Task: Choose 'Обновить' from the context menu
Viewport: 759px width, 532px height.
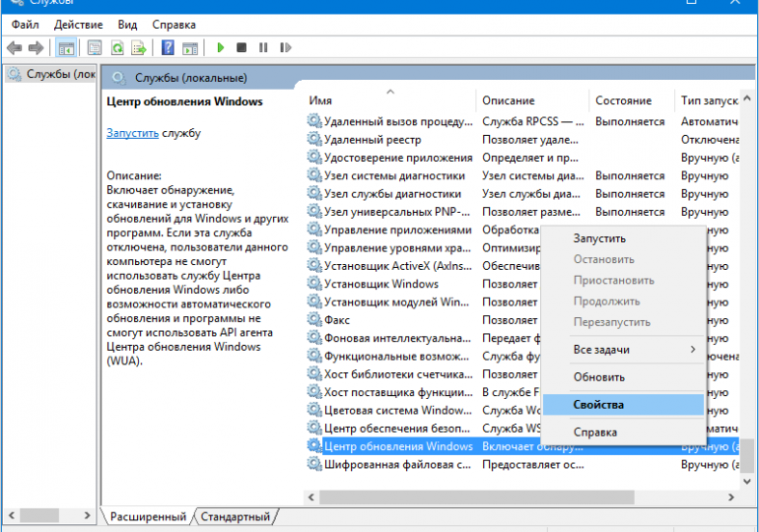Action: click(x=599, y=377)
